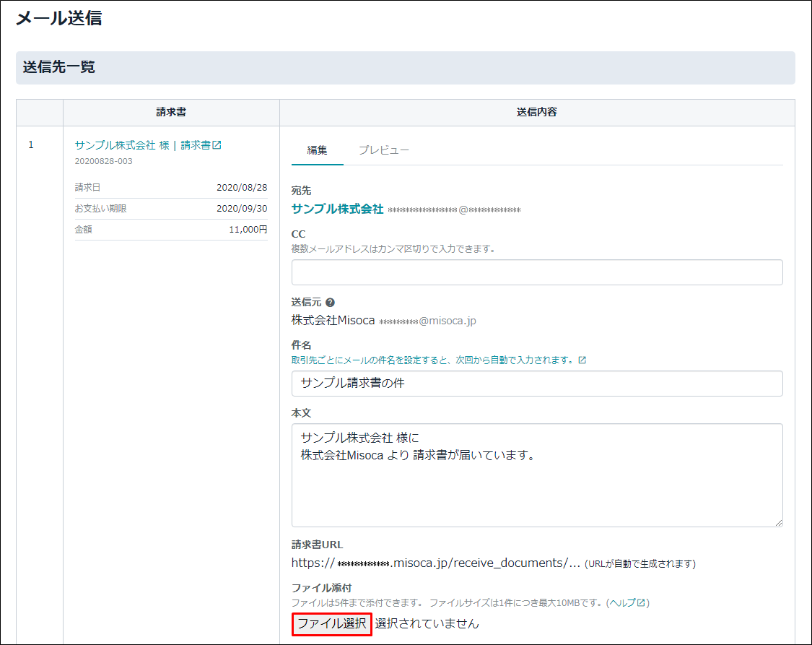Open the 件名 auto-fill settings hint link
The width and height of the screenshot is (812, 645).
click(x=432, y=360)
